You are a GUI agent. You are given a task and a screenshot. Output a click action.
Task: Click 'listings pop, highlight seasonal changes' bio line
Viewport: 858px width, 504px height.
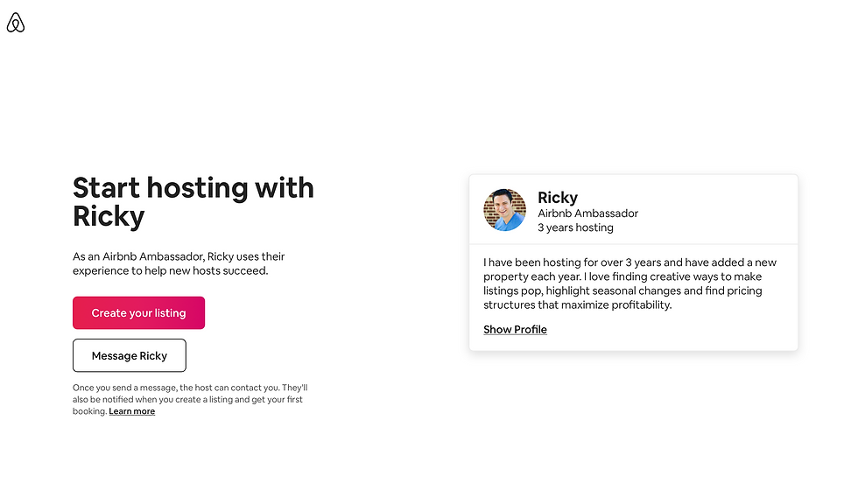tap(622, 290)
